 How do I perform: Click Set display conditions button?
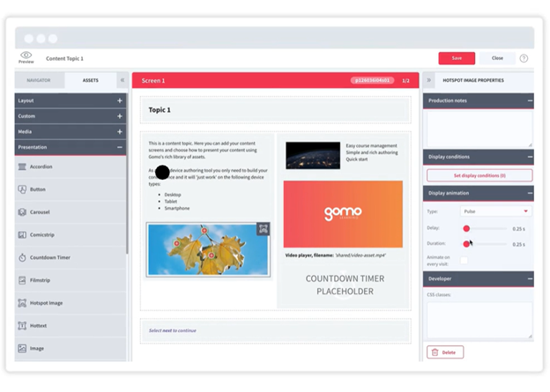coord(479,175)
